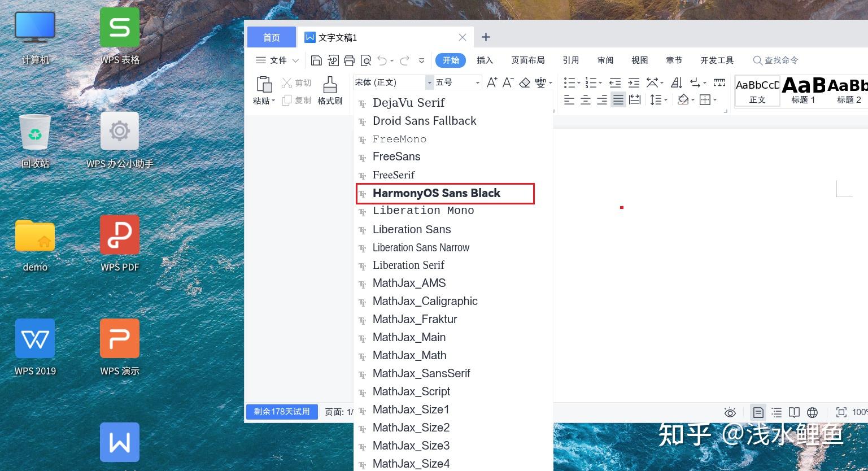Click the Undo arrow icon
The width and height of the screenshot is (868, 471).
[x=382, y=60]
